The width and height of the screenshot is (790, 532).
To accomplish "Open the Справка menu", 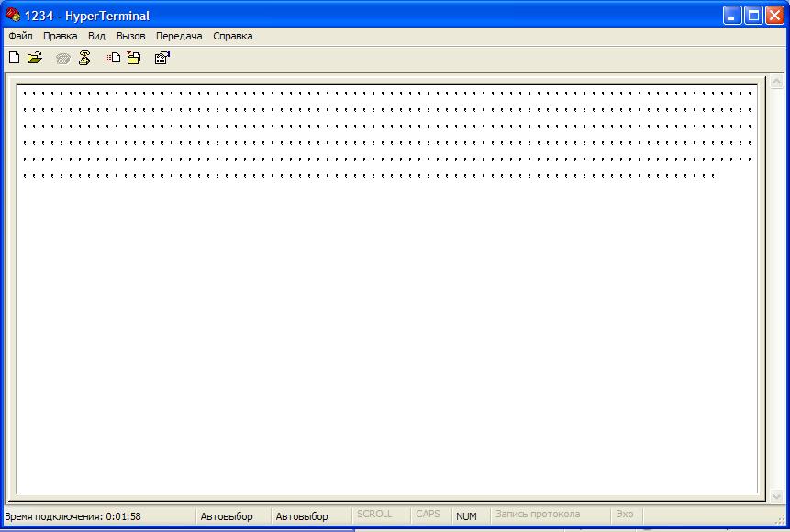I will [233, 36].
